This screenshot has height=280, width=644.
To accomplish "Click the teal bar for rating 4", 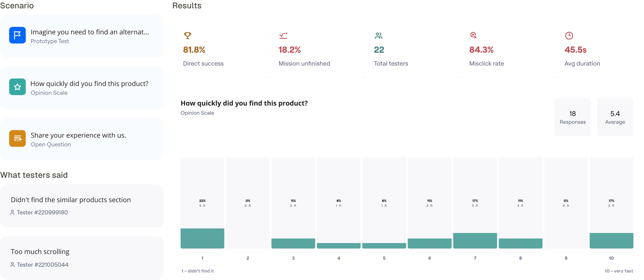I will pyautogui.click(x=339, y=246).
